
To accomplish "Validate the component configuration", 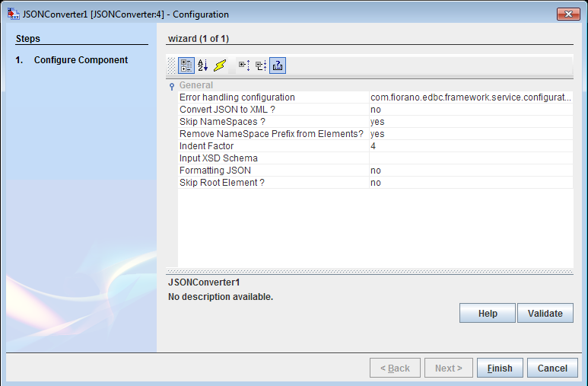I will coord(545,313).
